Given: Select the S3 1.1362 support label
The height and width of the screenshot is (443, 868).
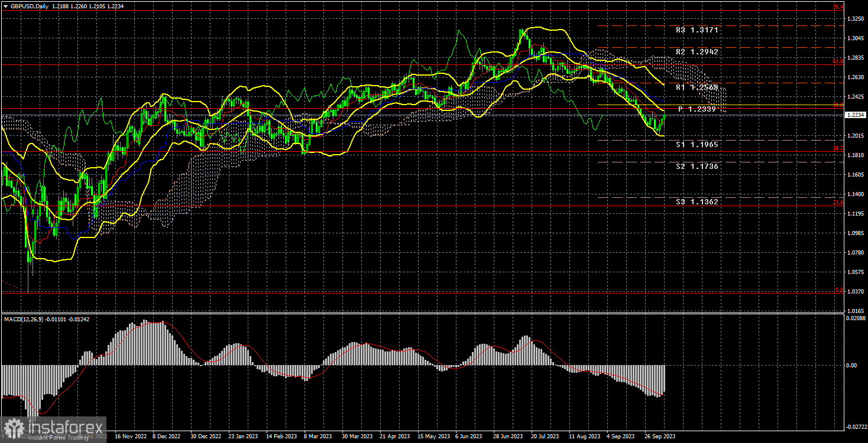Looking at the screenshot, I should click(697, 202).
